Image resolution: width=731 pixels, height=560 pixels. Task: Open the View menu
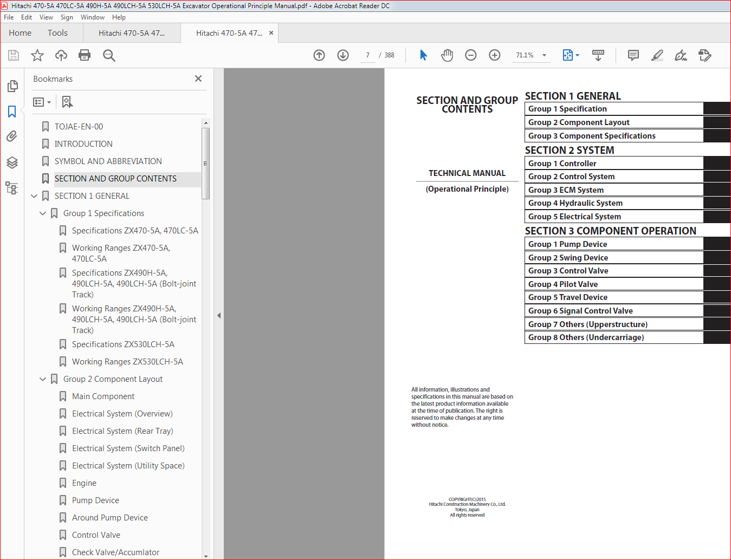(46, 17)
